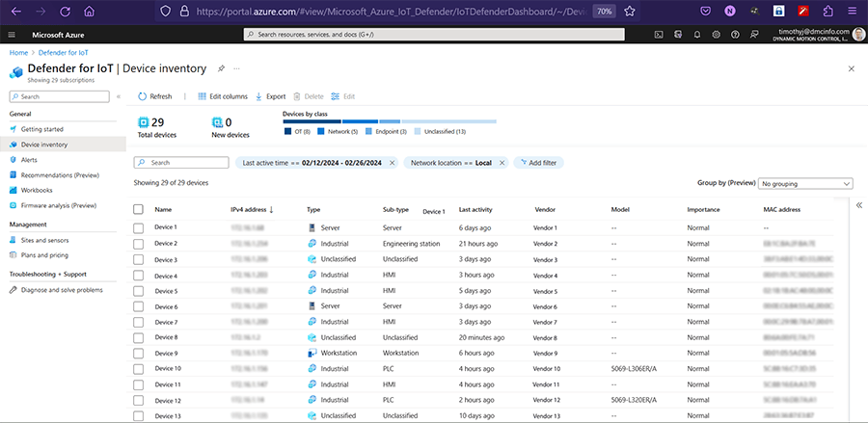Open Getting started in the menu

pos(42,129)
